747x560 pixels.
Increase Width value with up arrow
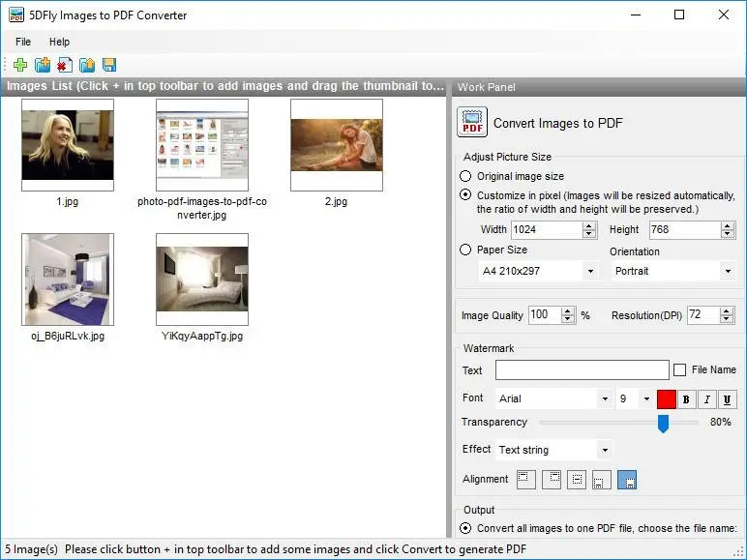point(589,225)
